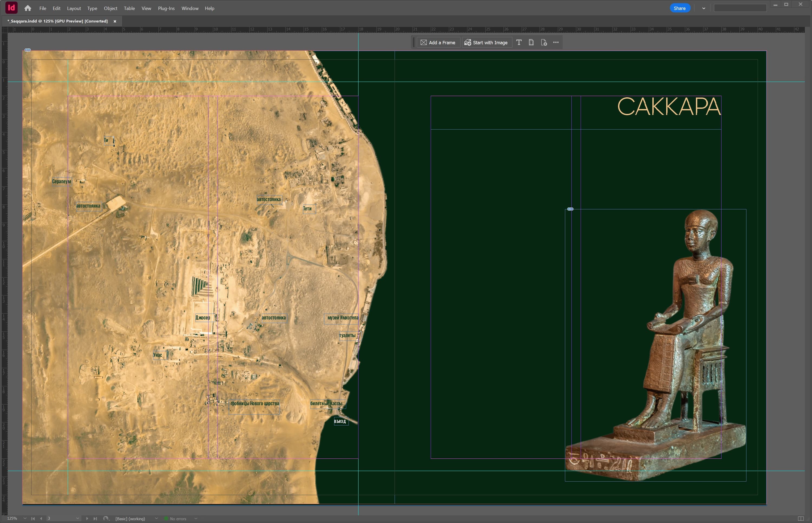812x523 pixels.
Task: Click the page setup document icon
Action: [531, 42]
